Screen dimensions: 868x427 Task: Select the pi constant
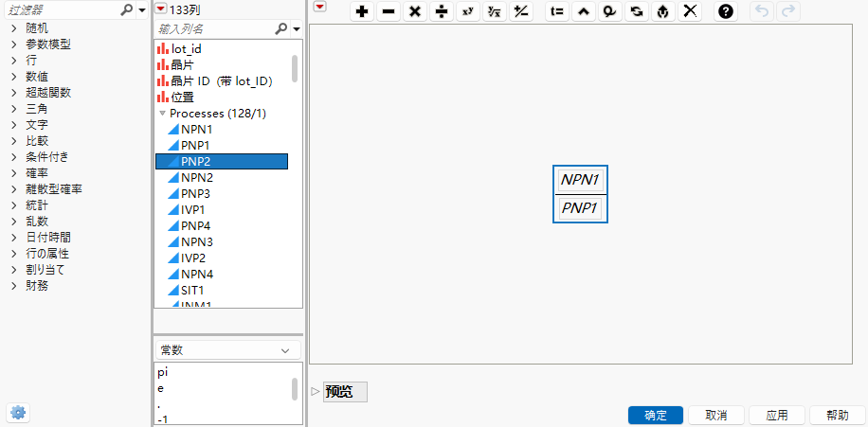point(162,372)
